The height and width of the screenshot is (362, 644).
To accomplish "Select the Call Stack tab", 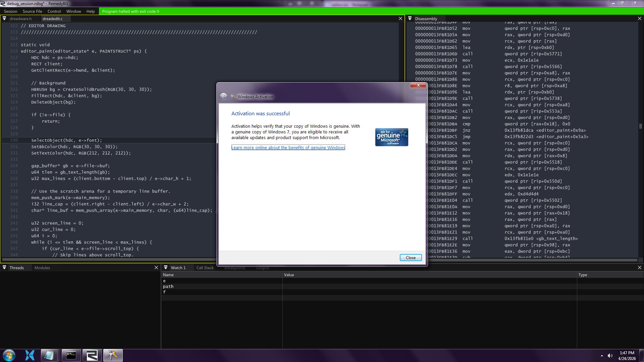I will [x=205, y=267].
